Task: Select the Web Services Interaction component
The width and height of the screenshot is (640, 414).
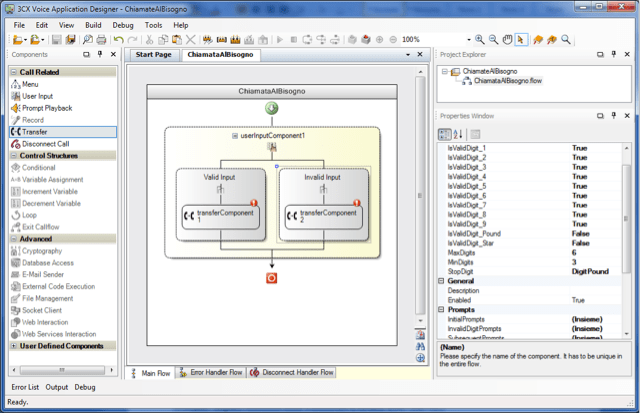Action: [x=53, y=334]
